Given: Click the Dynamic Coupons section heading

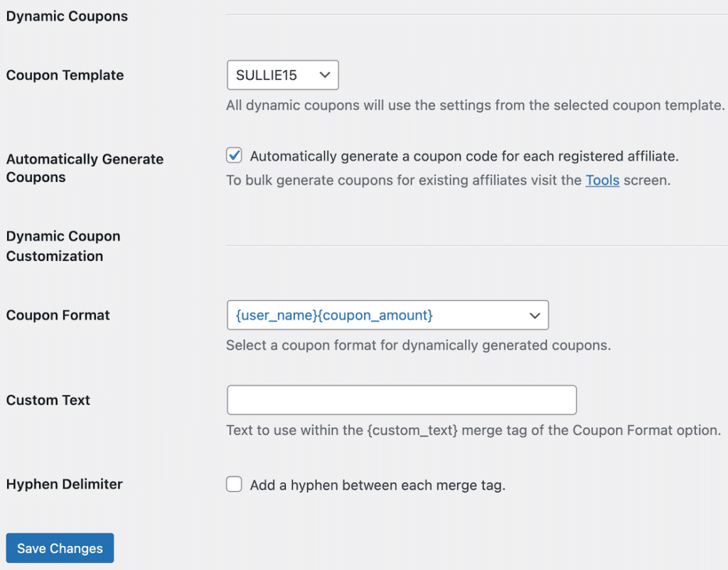Looking at the screenshot, I should (66, 16).
